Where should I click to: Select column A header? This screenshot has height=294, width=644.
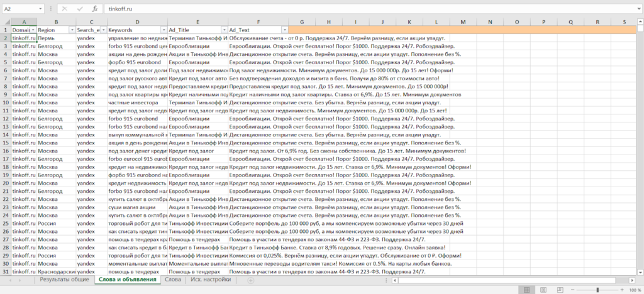click(x=24, y=22)
